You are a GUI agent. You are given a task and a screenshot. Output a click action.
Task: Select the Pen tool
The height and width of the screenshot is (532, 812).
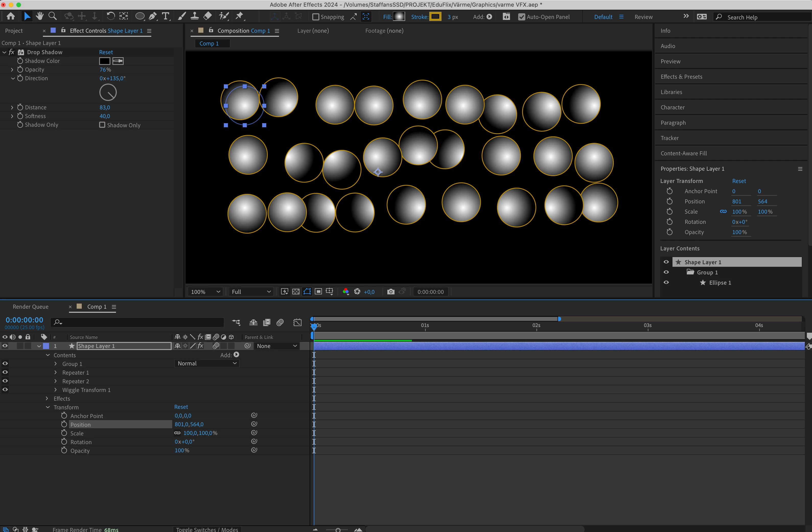[153, 16]
